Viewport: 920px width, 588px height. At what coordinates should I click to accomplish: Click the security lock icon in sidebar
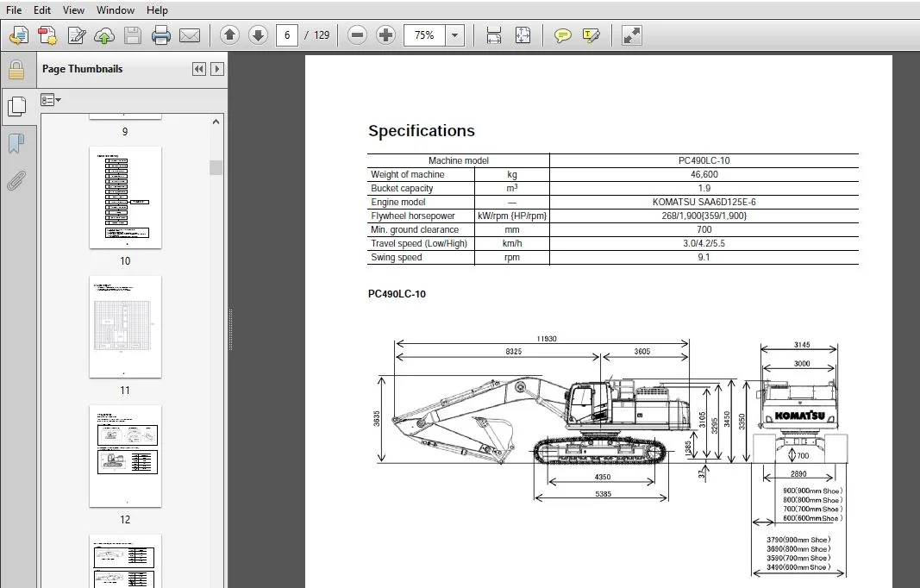pos(16,69)
